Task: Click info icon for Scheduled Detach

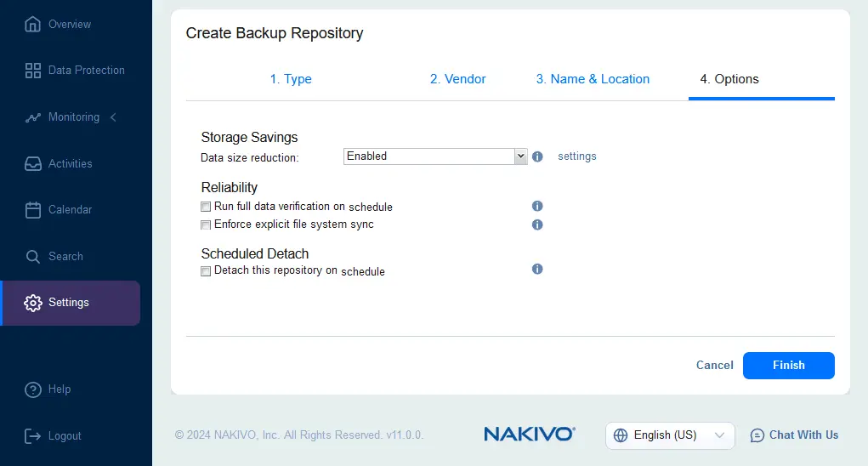Action: [537, 269]
